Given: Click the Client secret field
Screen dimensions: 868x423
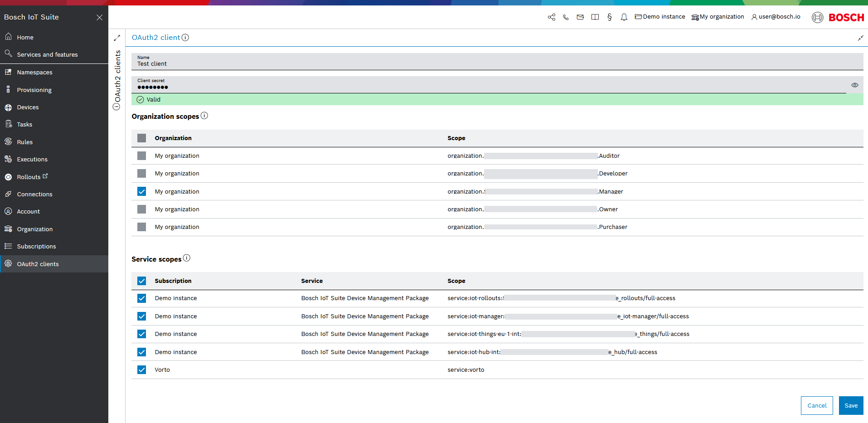Looking at the screenshot, I should (x=489, y=85).
